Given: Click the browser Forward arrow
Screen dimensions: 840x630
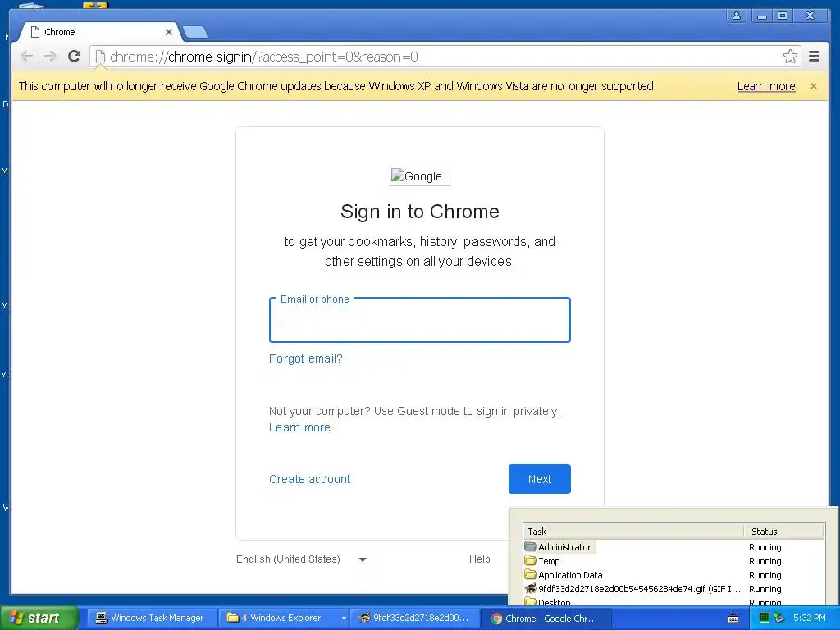Looking at the screenshot, I should point(50,57).
